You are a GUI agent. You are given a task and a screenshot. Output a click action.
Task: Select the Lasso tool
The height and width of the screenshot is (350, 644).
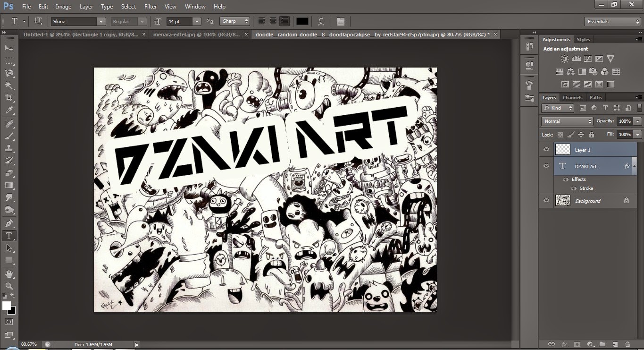[x=9, y=73]
